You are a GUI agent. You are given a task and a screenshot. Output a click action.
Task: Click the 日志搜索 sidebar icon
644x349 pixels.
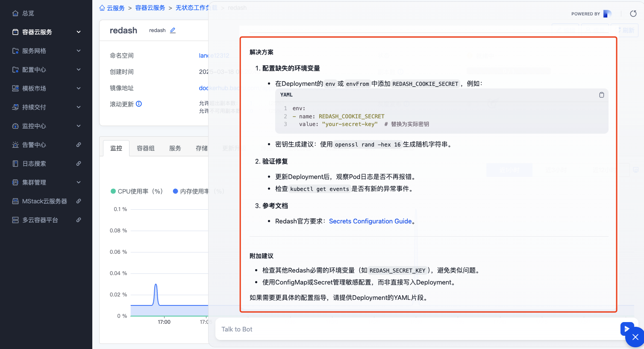pyautogui.click(x=15, y=164)
